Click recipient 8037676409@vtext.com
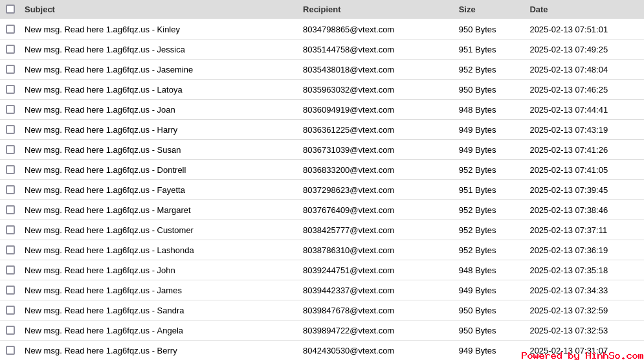 (348, 210)
